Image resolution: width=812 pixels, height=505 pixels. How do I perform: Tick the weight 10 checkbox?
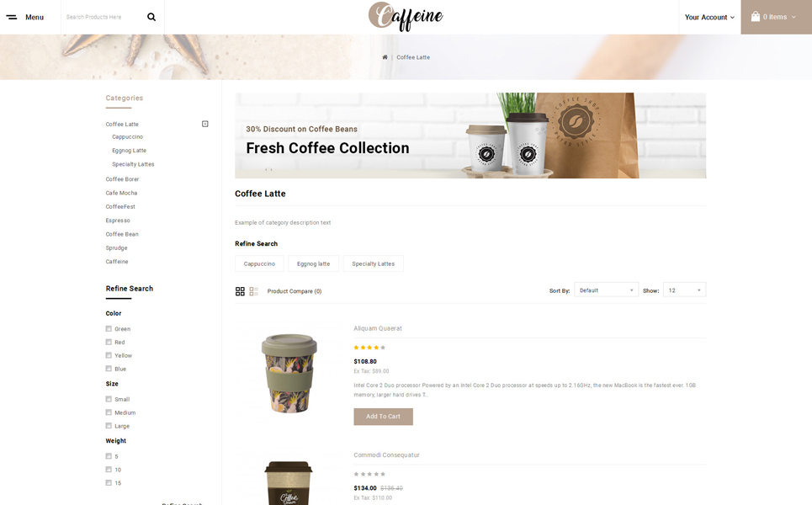tap(109, 470)
